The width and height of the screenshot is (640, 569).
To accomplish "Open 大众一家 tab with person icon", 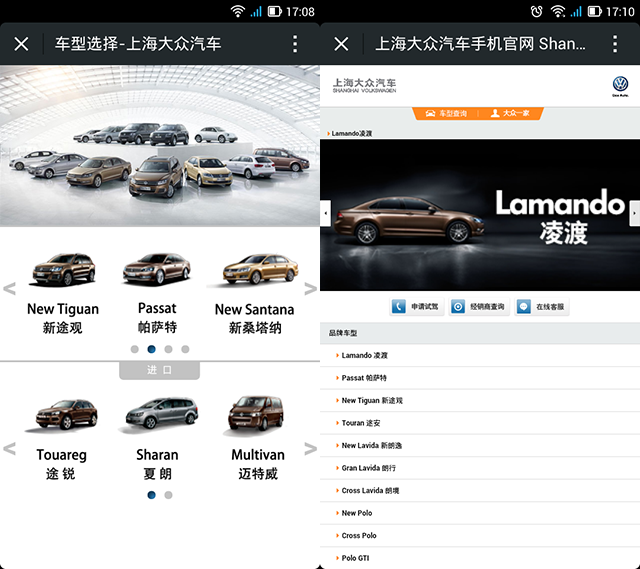I will pos(510,113).
